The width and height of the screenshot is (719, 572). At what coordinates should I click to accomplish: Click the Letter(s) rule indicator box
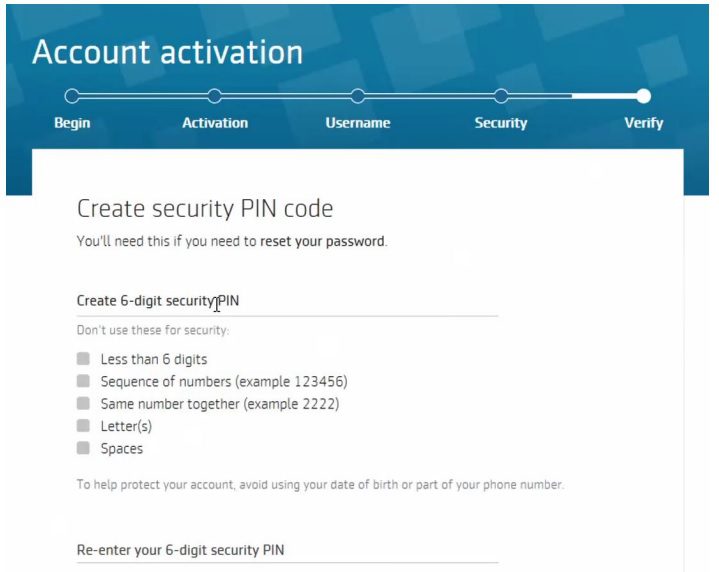point(83,426)
